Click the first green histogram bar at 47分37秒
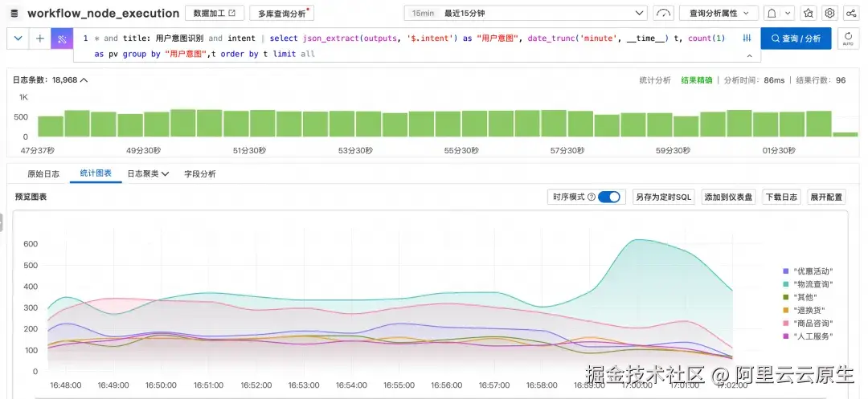Screen dimensions: 868x399 51,126
